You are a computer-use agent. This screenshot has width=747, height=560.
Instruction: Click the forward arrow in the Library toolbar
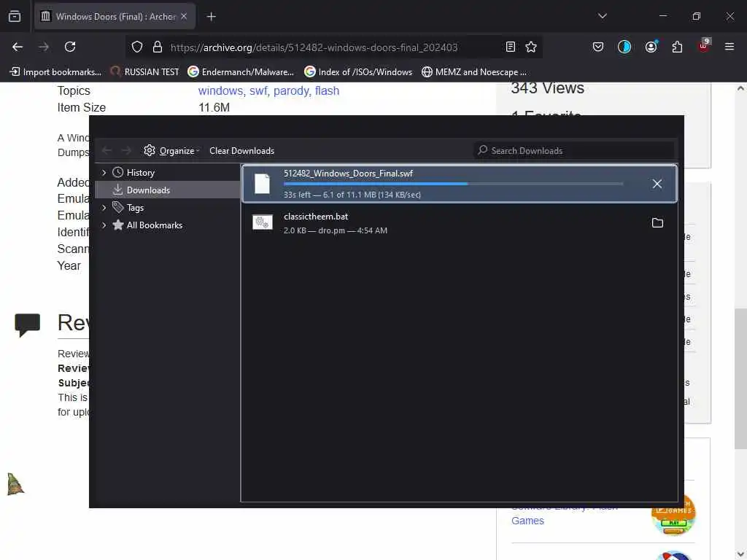[x=125, y=150]
